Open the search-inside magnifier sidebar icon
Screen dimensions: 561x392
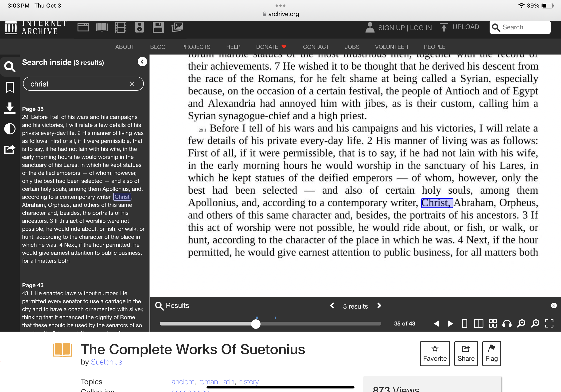click(x=10, y=67)
